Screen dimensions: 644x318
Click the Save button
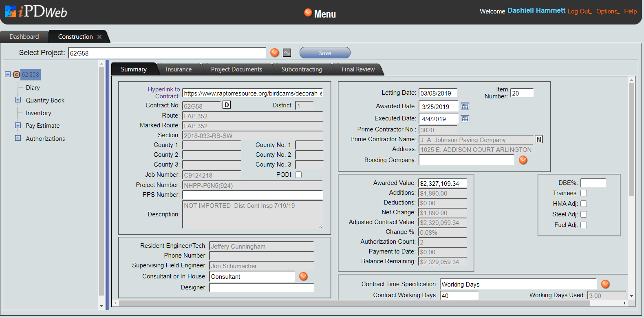[x=325, y=53]
